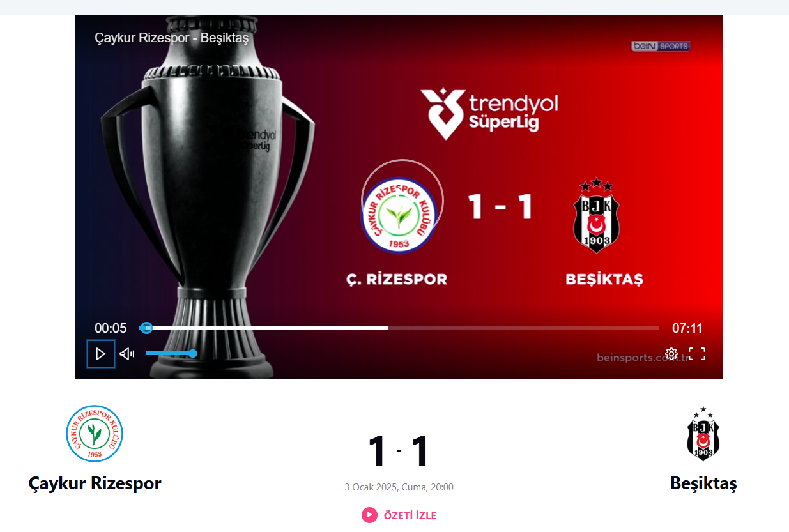
Task: Click the Ç. Rizespor badge inside the video
Action: tap(399, 215)
